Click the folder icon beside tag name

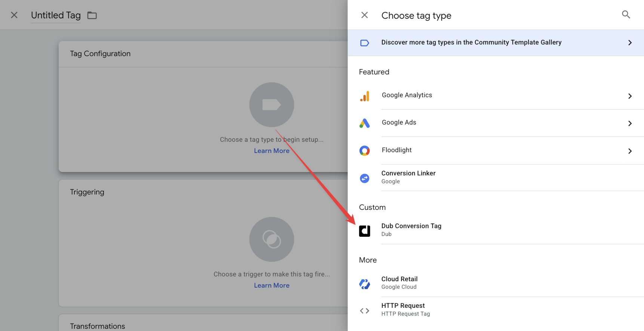92,15
